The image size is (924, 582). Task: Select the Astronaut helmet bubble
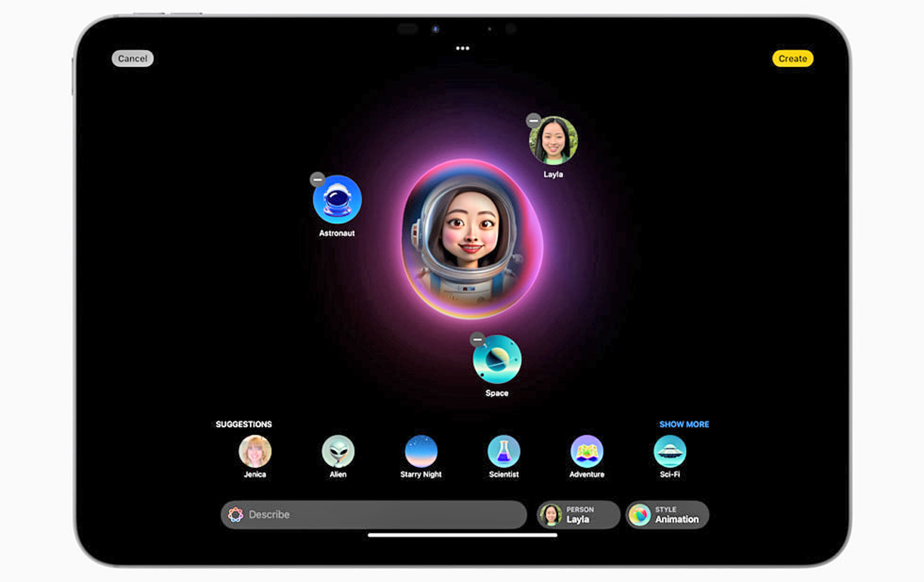337,199
